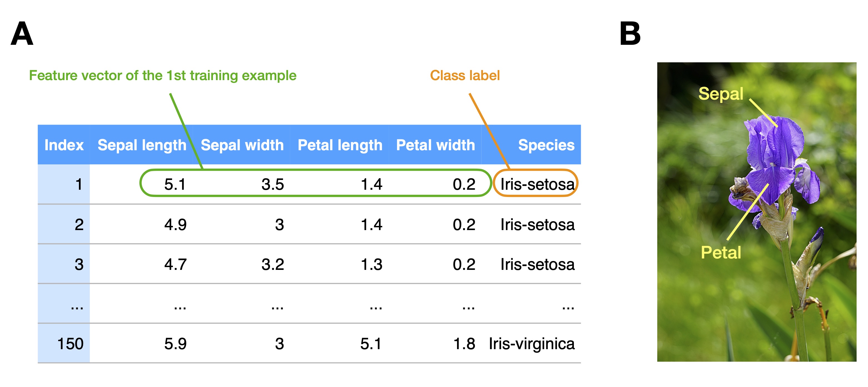868x387 pixels.
Task: Click the orange "Class label" annotation text
Action: coord(465,75)
